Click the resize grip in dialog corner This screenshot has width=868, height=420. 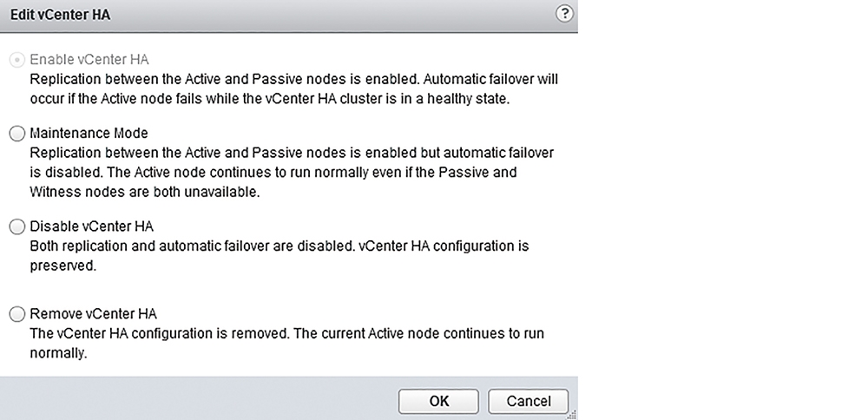(x=572, y=415)
